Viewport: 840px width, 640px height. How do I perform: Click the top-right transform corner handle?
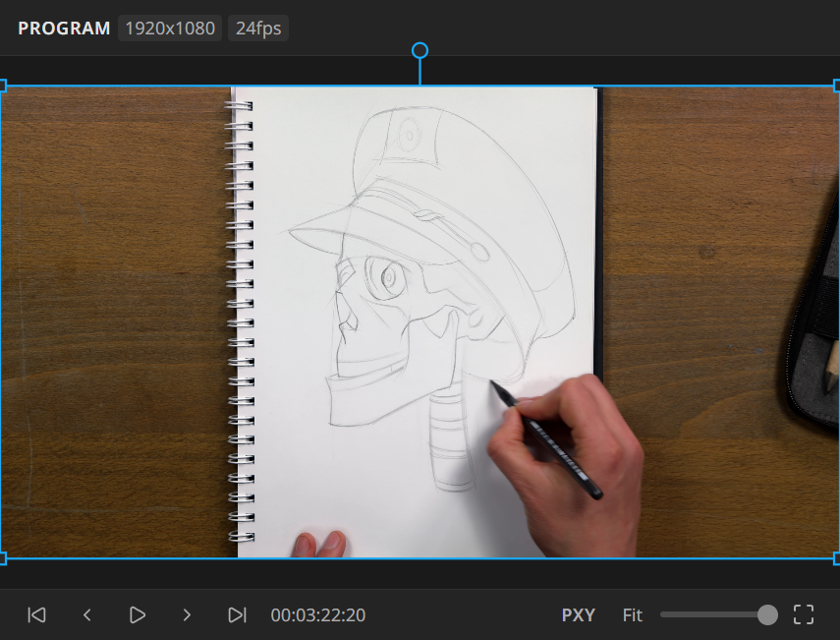click(837, 86)
